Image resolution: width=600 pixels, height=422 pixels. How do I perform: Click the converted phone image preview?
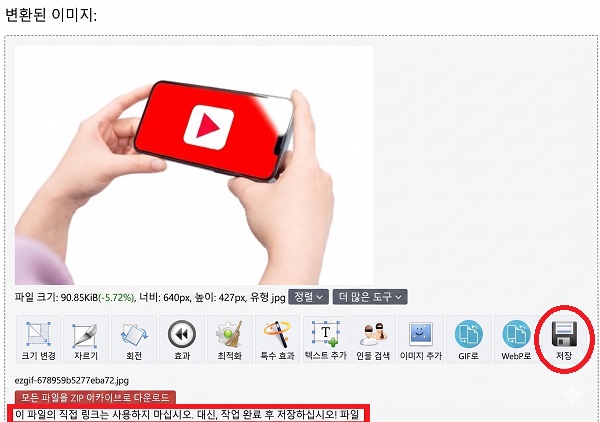[x=194, y=165]
